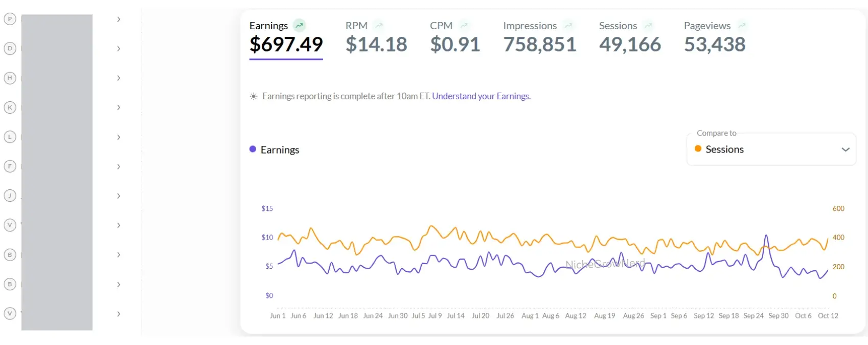The height and width of the screenshot is (345, 868).
Task: Click the Oct 12 date on chart axis
Action: point(828,316)
